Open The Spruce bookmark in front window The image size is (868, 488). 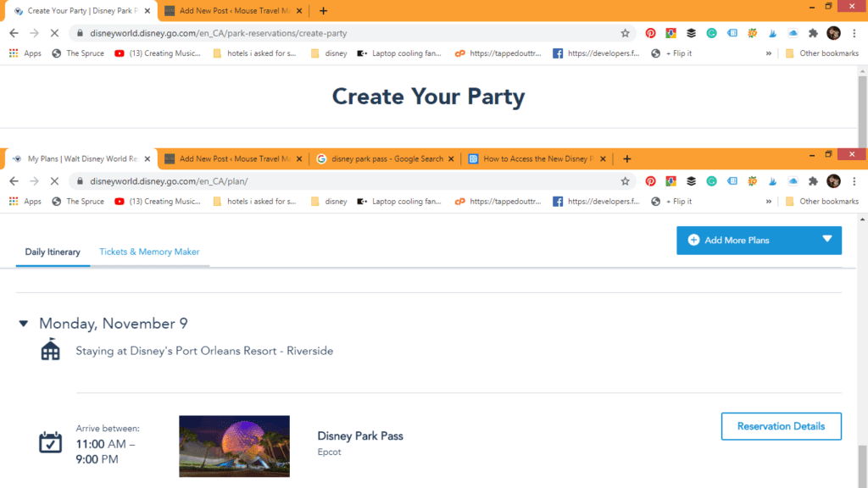[x=78, y=202]
